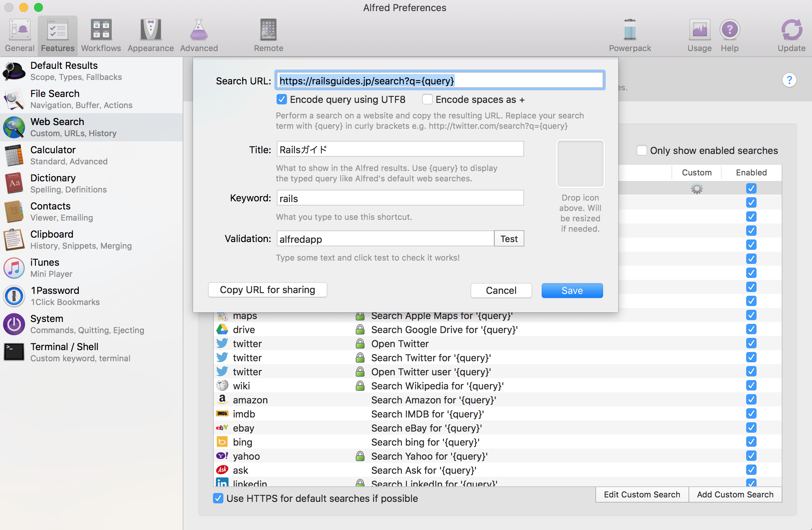This screenshot has width=812, height=530.
Task: Select Terminal / Shell in the sidebar
Action: pyautogui.click(x=91, y=352)
